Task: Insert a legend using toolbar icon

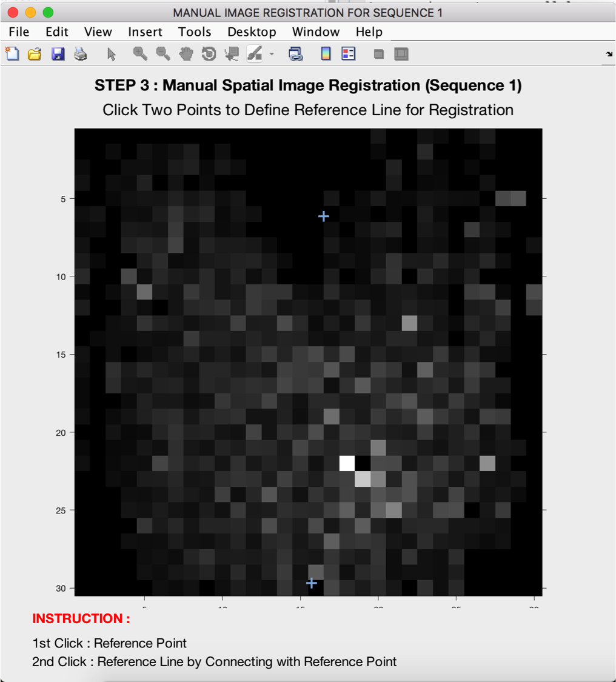Action: [x=349, y=54]
